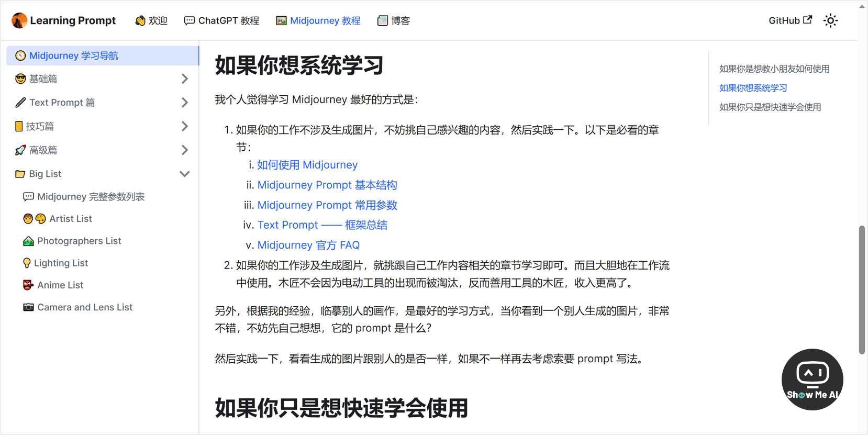Jump to 如果你想系统学习 in table of contents
Image resolution: width=868 pixels, height=435 pixels.
[x=753, y=88]
